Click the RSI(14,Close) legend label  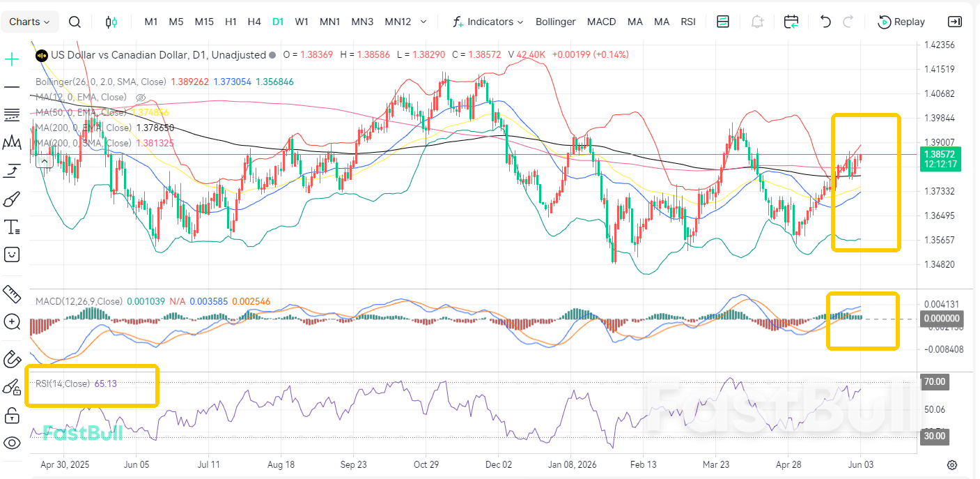tap(63, 383)
